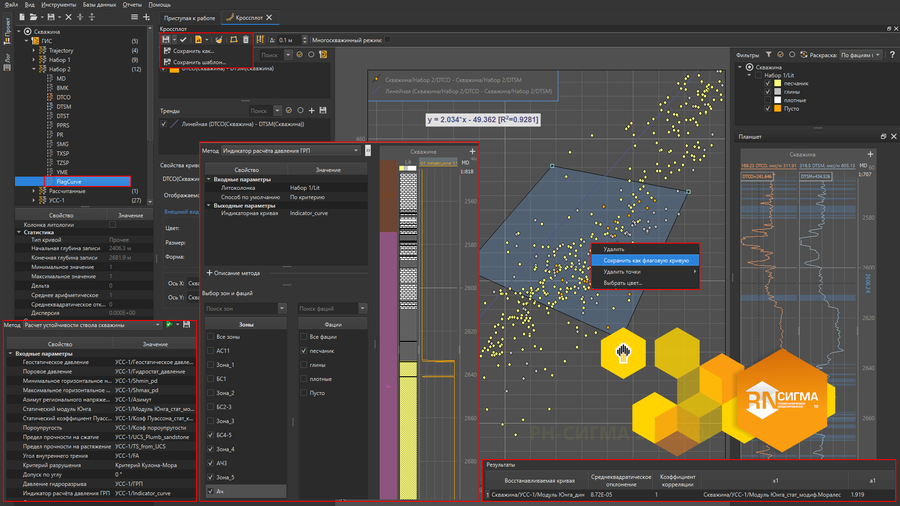Select Сохранить как флаговую кривую context item
Image resolution: width=900 pixels, height=506 pixels.
[x=646, y=260]
